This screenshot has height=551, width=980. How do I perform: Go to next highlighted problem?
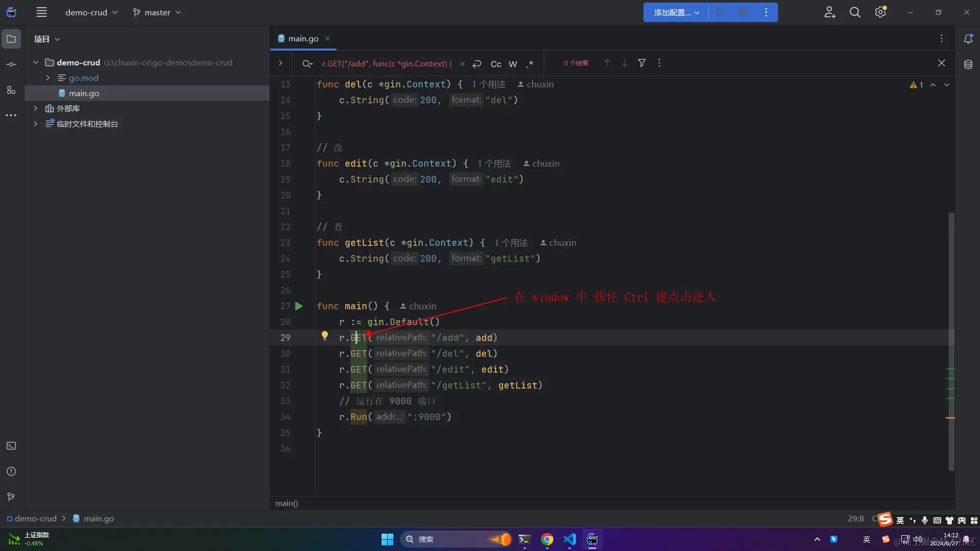[947, 85]
